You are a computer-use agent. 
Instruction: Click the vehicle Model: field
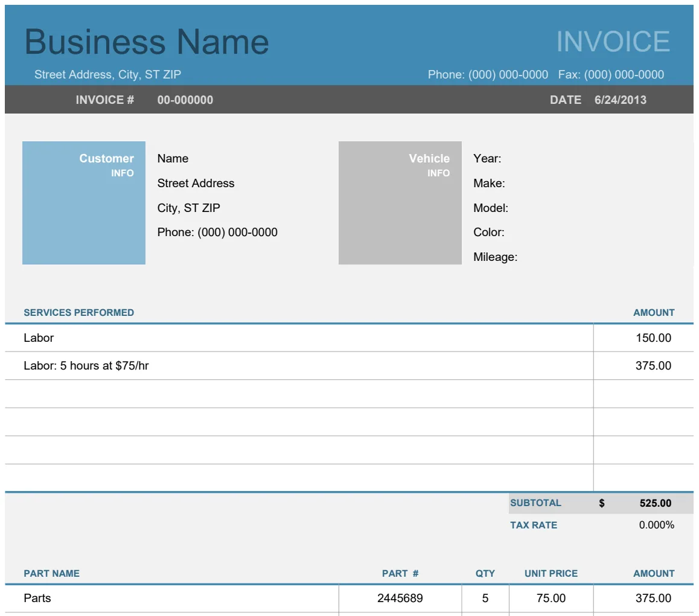[491, 208]
